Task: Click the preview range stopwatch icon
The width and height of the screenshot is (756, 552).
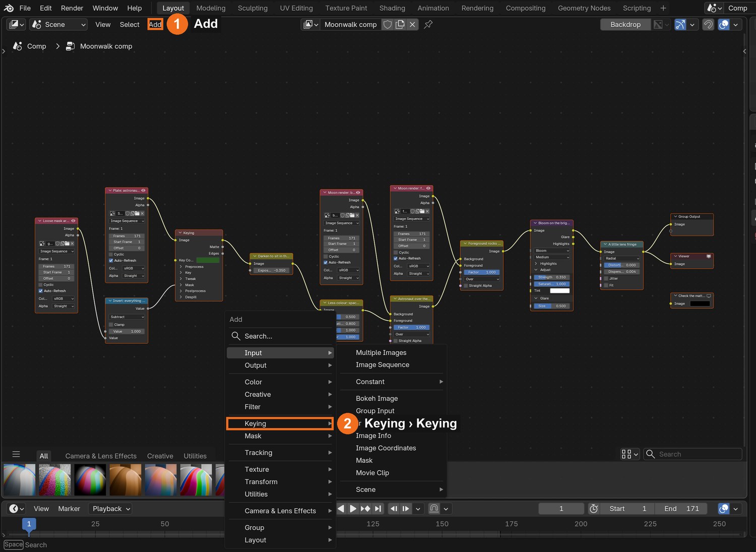Action: 594,509
